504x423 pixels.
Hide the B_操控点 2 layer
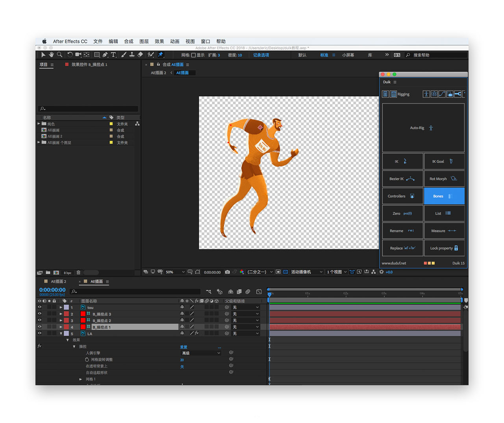(x=39, y=320)
